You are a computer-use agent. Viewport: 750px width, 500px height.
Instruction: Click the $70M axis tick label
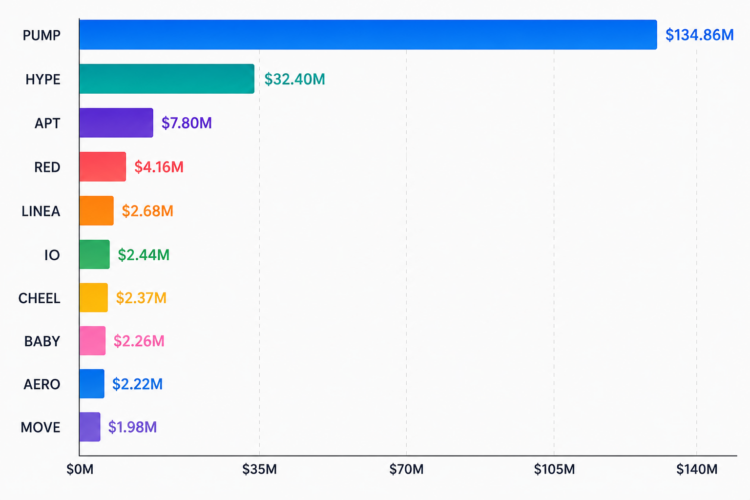406,469
